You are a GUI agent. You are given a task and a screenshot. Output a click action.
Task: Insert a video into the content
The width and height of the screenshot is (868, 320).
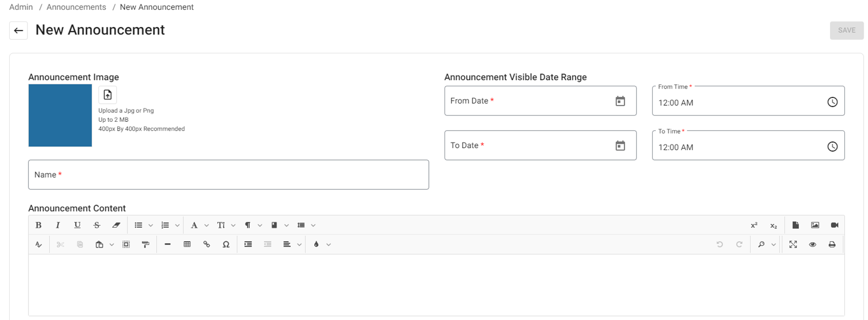(834, 225)
